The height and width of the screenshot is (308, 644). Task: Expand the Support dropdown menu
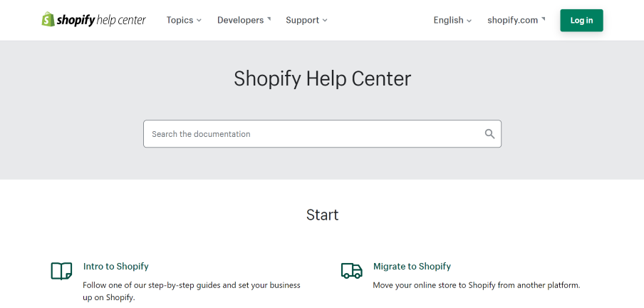click(x=306, y=20)
